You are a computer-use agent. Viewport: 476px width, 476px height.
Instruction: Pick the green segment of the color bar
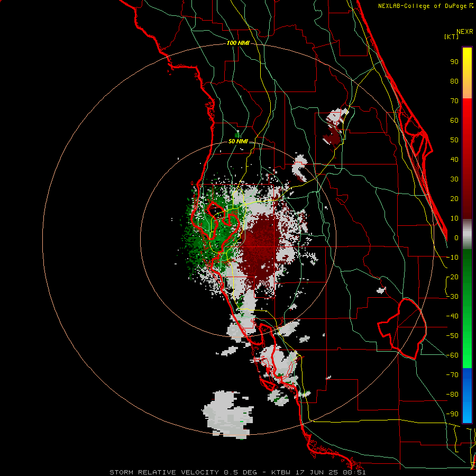(x=467, y=309)
